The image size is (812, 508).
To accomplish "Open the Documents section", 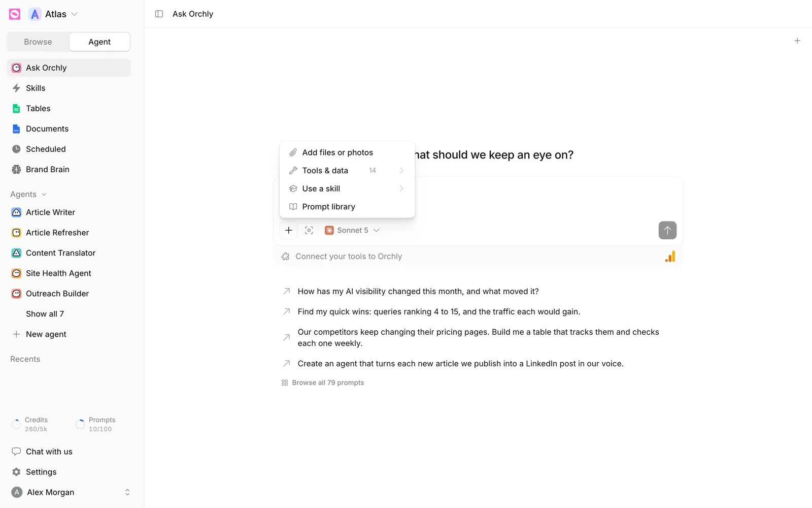I will pyautogui.click(x=69, y=129).
